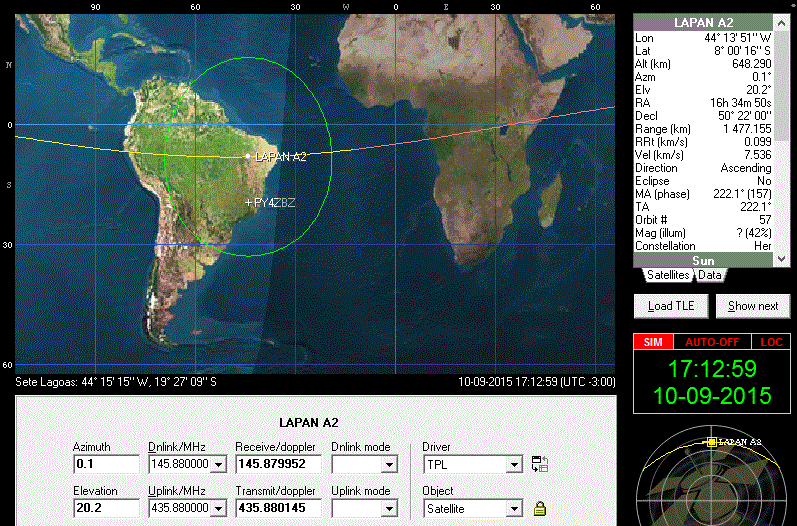This screenshot has height=526, width=797.
Task: Click the Alt (km) value 648.290
Action: 751,64
